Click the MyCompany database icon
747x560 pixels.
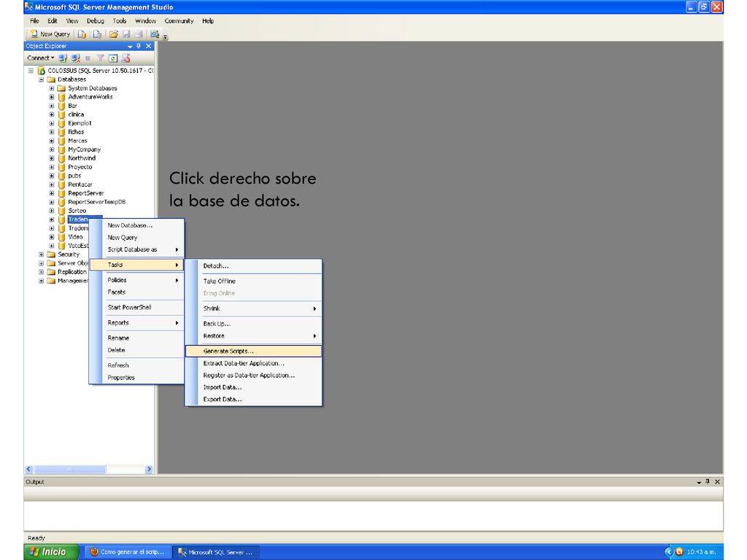click(61, 149)
